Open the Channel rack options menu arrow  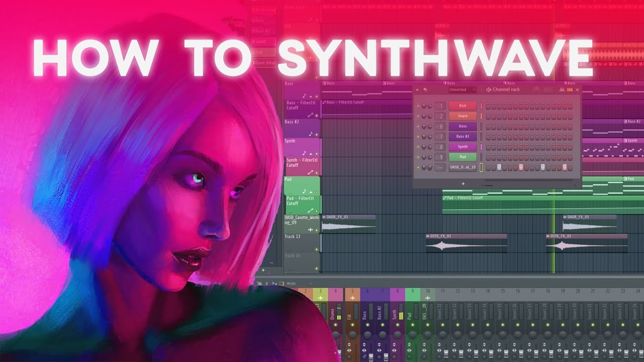[x=417, y=89]
